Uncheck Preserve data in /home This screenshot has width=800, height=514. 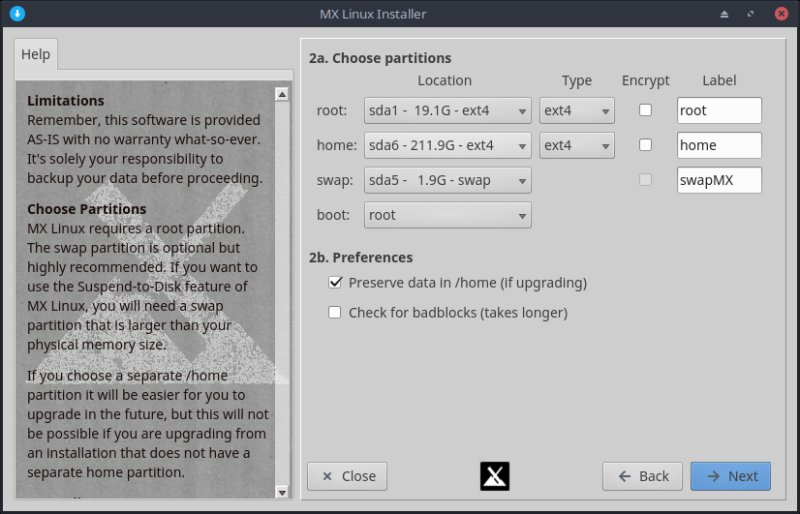(x=336, y=283)
